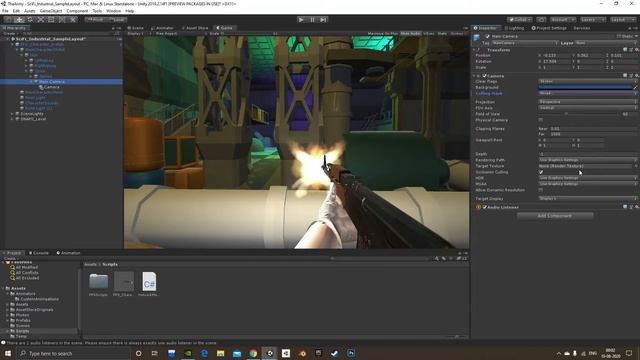
Task: Select Main Camera in the Hierarchy
Action: click(x=61, y=82)
